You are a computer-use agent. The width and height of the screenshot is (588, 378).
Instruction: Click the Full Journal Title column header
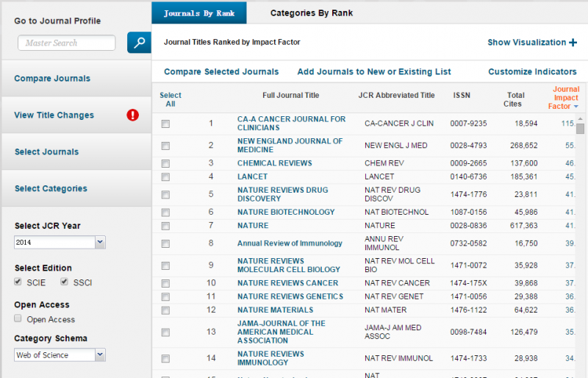pyautogui.click(x=290, y=96)
